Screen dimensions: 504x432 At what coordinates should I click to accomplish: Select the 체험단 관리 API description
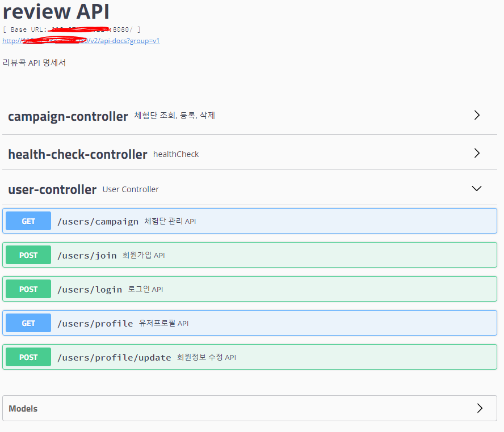(x=170, y=221)
